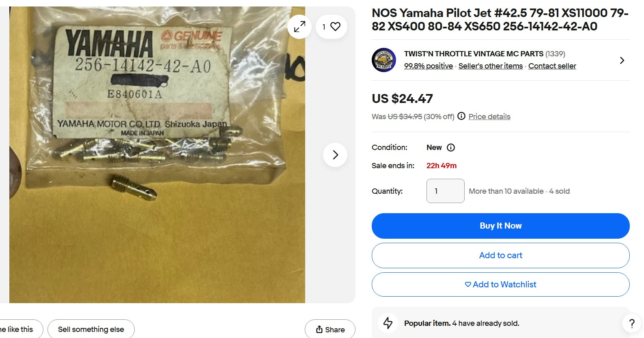Focus the Quantity input field
Viewport: 644px width, 338px height.
445,191
